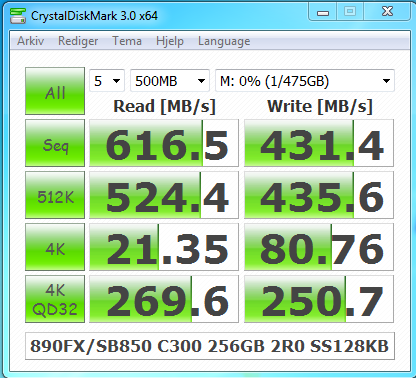Click the 4K QD32 read result 269.6
The height and width of the screenshot is (378, 416).
click(x=164, y=299)
